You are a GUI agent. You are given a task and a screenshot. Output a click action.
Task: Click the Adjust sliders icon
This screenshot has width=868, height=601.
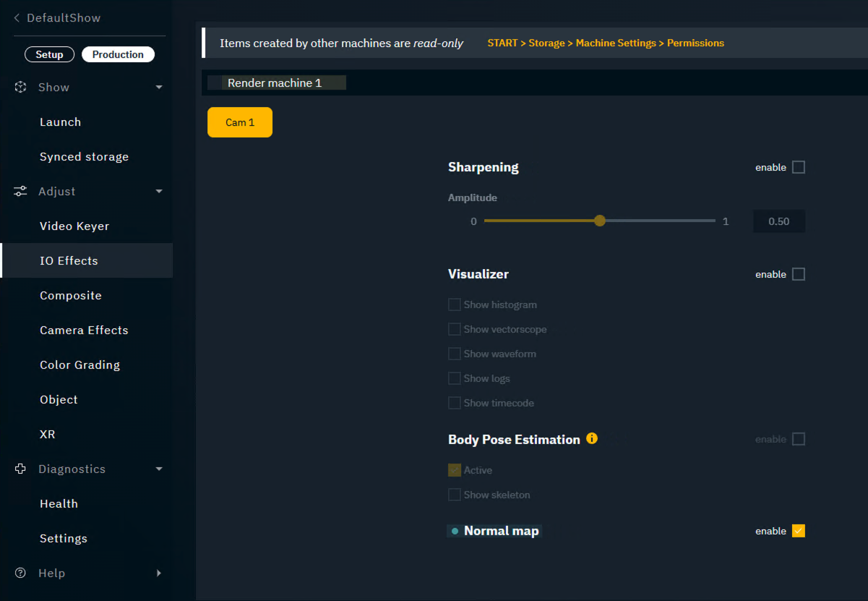pos(21,192)
